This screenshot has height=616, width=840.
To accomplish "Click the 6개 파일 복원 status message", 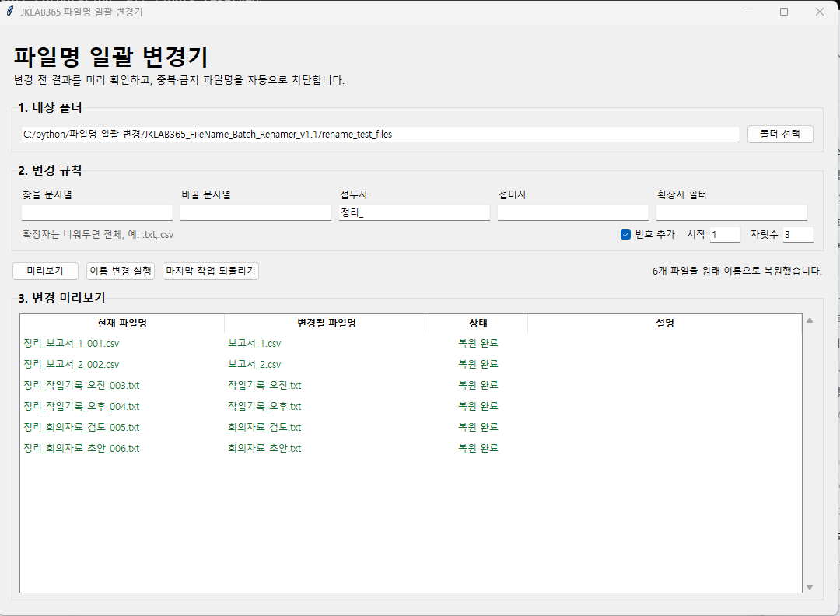I will point(737,271).
